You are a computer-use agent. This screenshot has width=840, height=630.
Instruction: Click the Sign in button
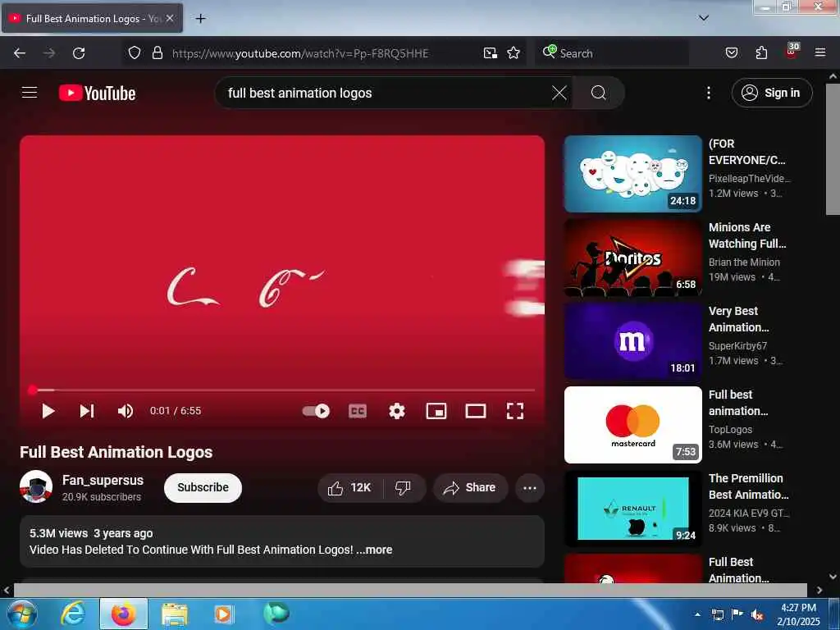coord(771,93)
